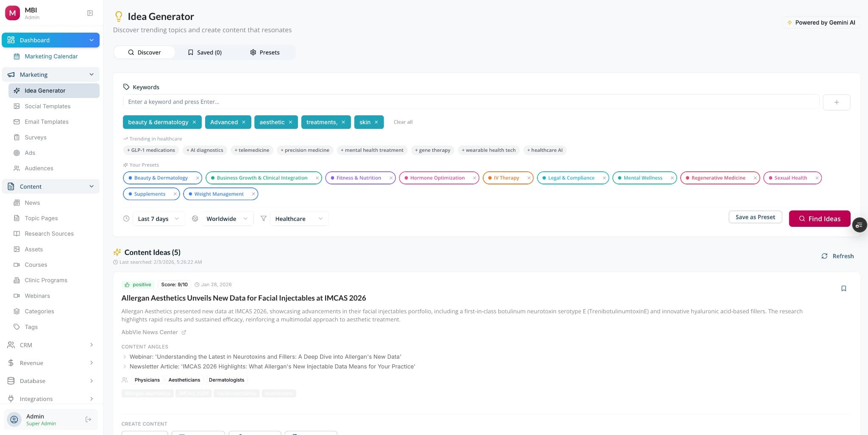Open the Webinars icon in Content section
Screen dimensions: 868x435
click(16, 296)
